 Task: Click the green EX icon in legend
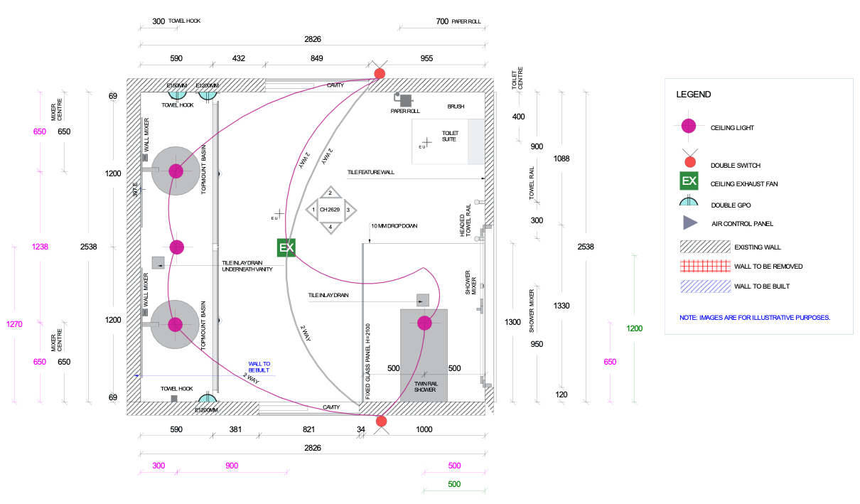pyautogui.click(x=689, y=181)
